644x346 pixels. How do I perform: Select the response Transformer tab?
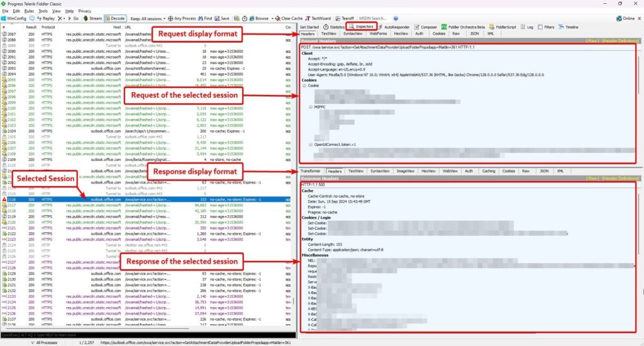pyautogui.click(x=310, y=171)
